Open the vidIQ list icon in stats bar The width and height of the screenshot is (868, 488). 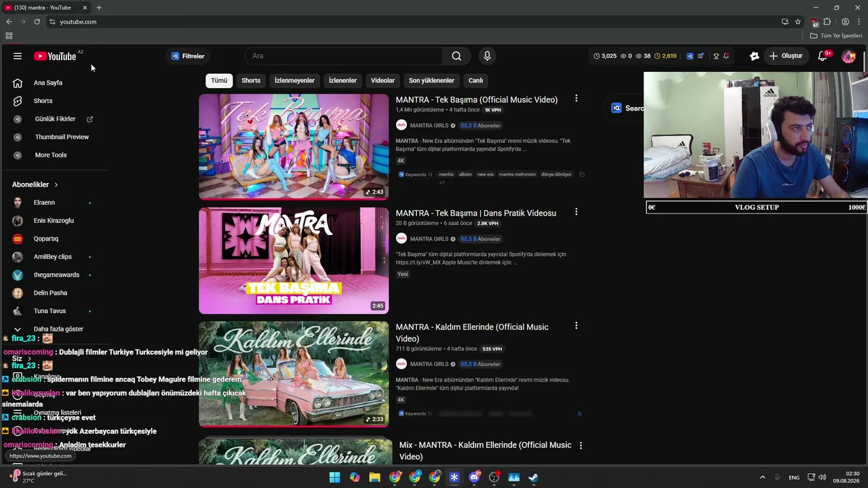[701, 56]
